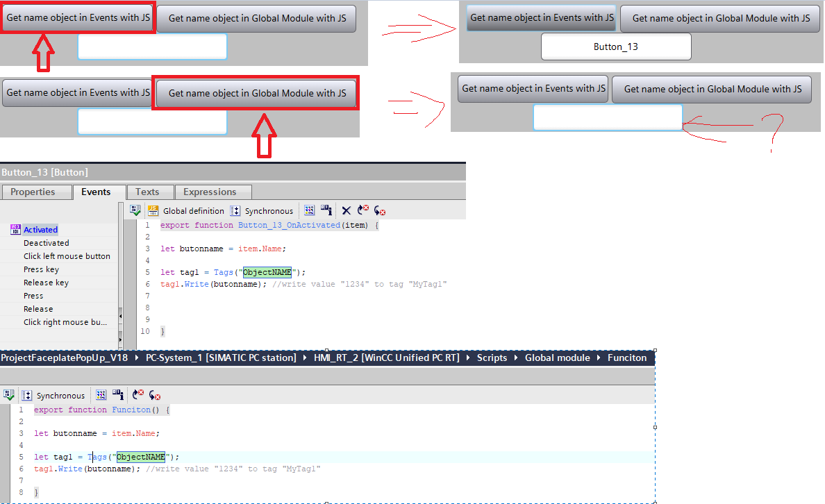Click the text field showing Button_13
Viewport: 825px width, 504px height.
(x=616, y=47)
